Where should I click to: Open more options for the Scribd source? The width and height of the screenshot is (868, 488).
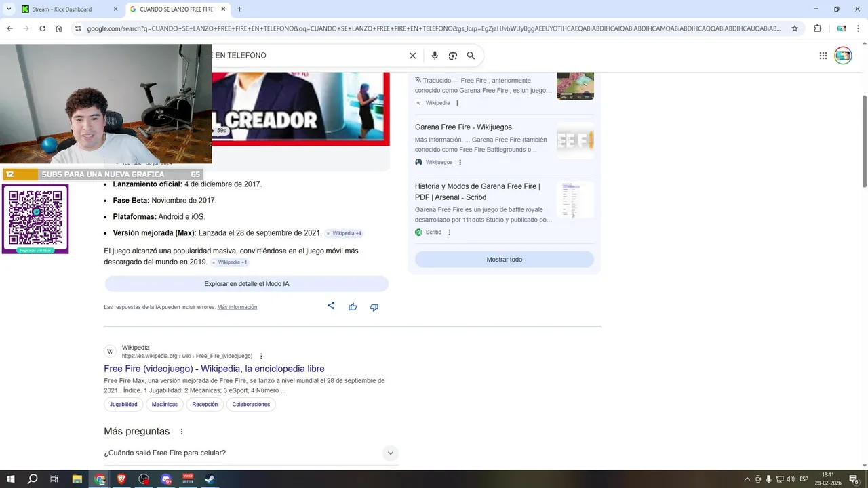pos(449,232)
